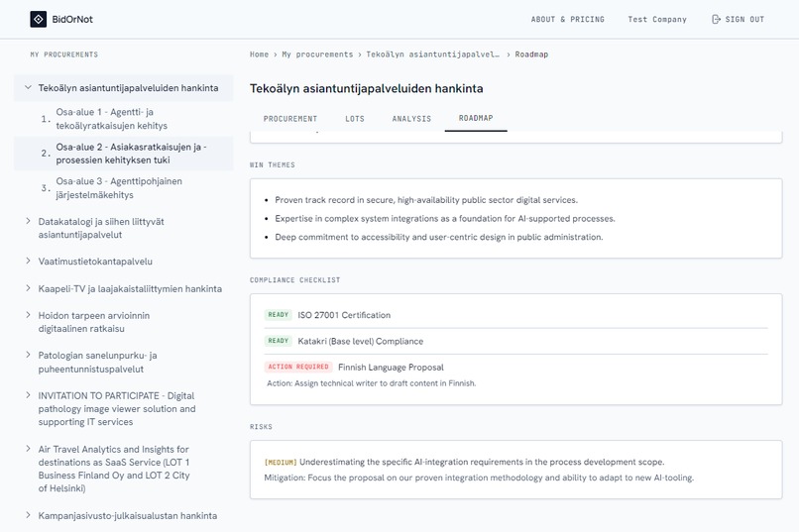
Task: Open Kampanjasivusto-julkaisualustan hankinta procurement
Action: tap(128, 516)
